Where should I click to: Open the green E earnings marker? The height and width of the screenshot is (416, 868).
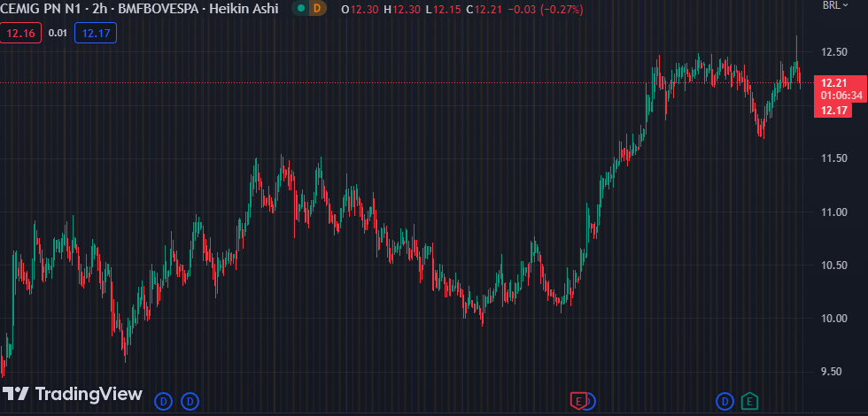(749, 400)
